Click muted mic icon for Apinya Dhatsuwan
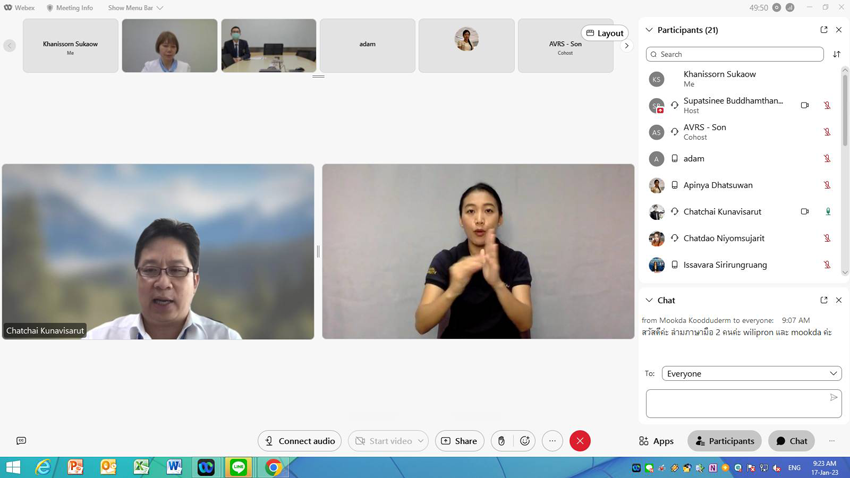 click(827, 185)
